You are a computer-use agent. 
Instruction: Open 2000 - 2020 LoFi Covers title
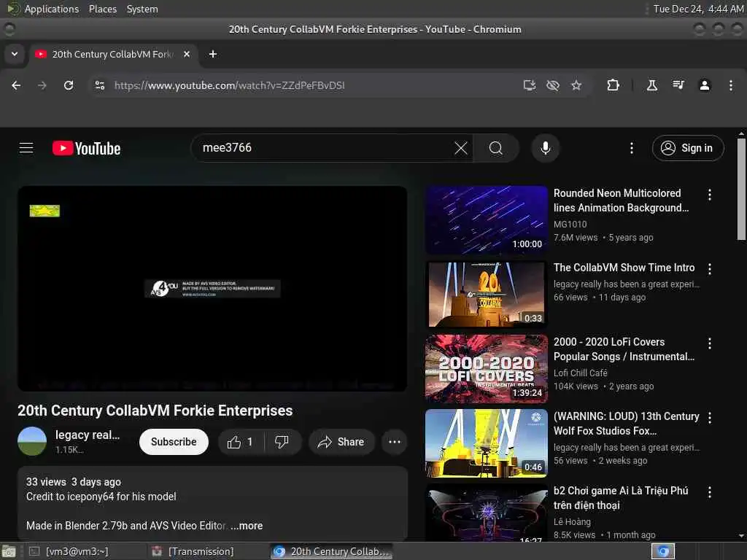pos(624,349)
